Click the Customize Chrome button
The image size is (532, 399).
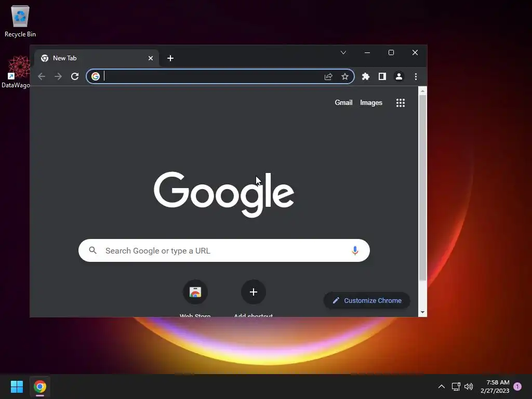click(x=367, y=301)
